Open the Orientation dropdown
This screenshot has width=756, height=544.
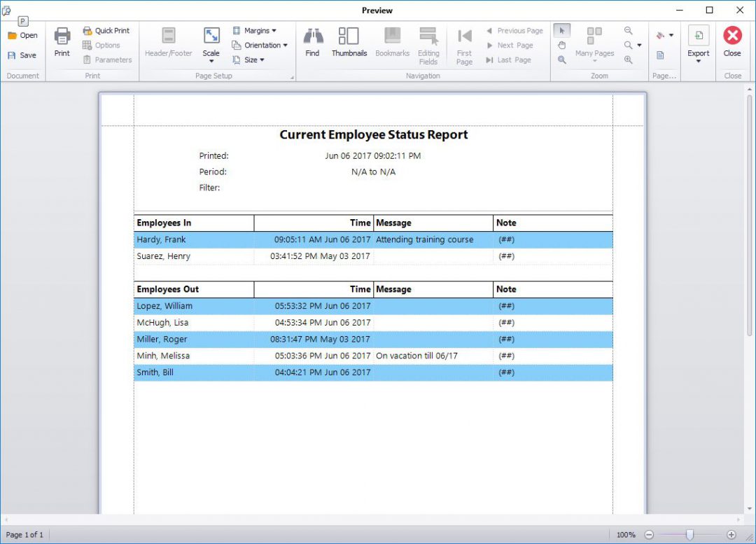click(260, 45)
